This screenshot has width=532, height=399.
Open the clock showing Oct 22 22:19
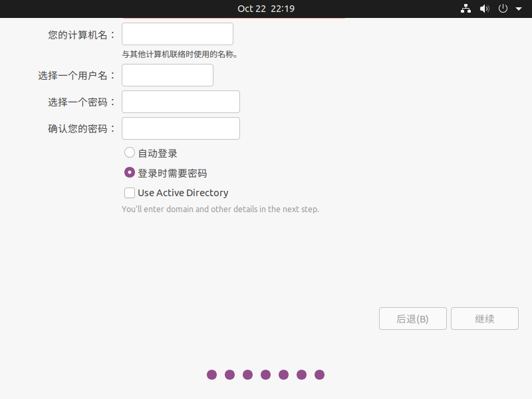point(266,9)
